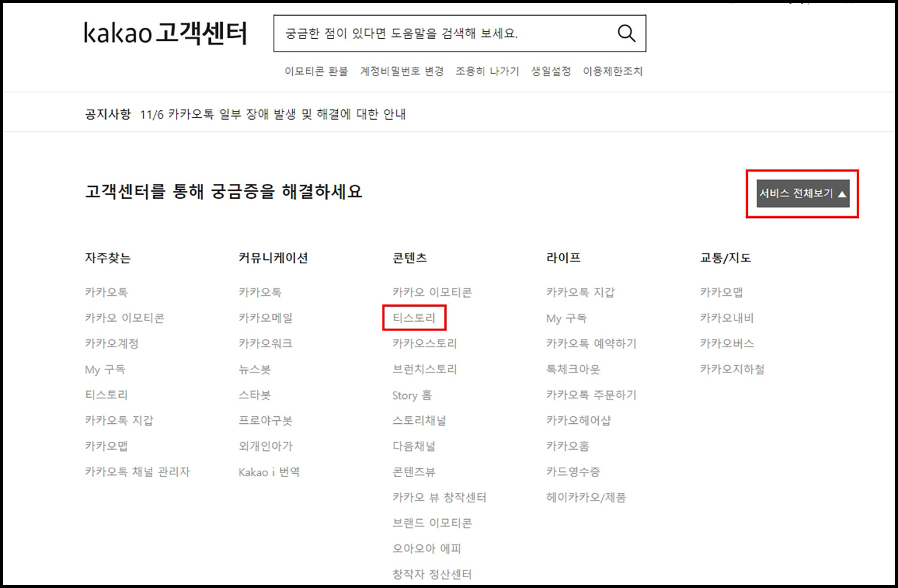Viewport: 898px width, 588px height.
Task: Open the 스토리채널 link
Action: click(420, 420)
